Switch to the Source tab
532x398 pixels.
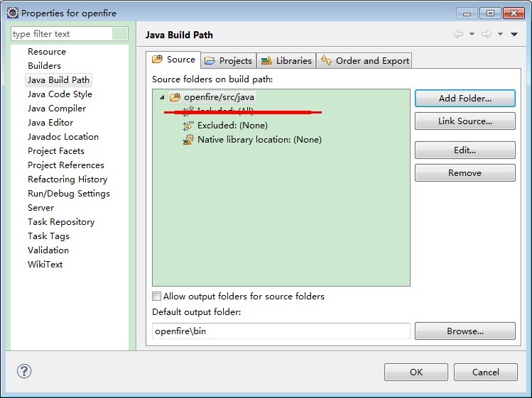[x=173, y=60]
